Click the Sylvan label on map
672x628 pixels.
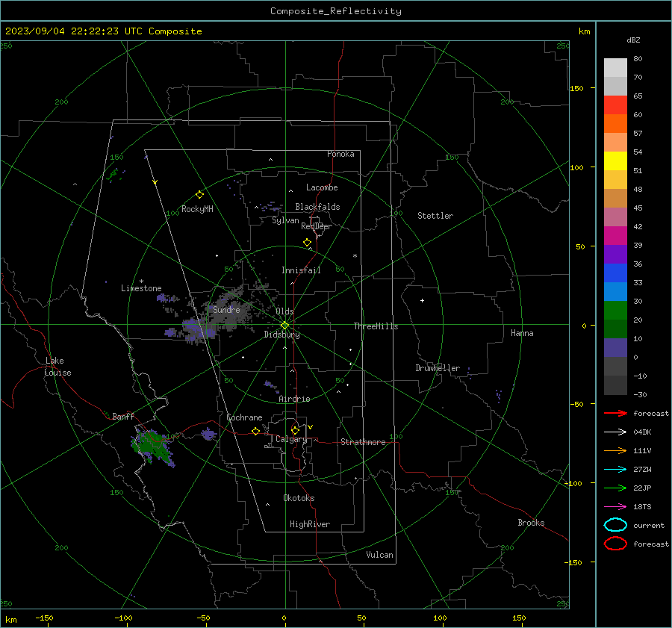click(285, 220)
